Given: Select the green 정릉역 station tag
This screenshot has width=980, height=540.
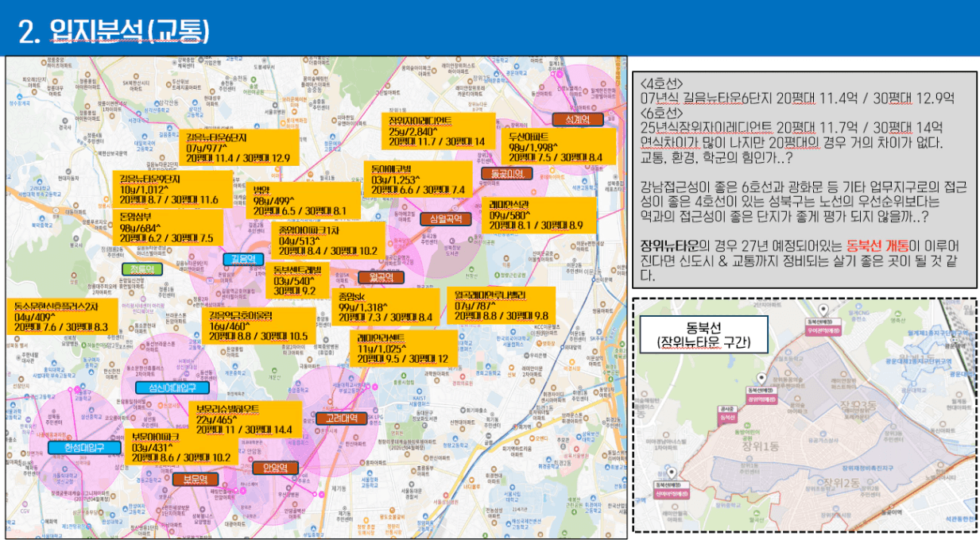Looking at the screenshot, I should coord(142,269).
